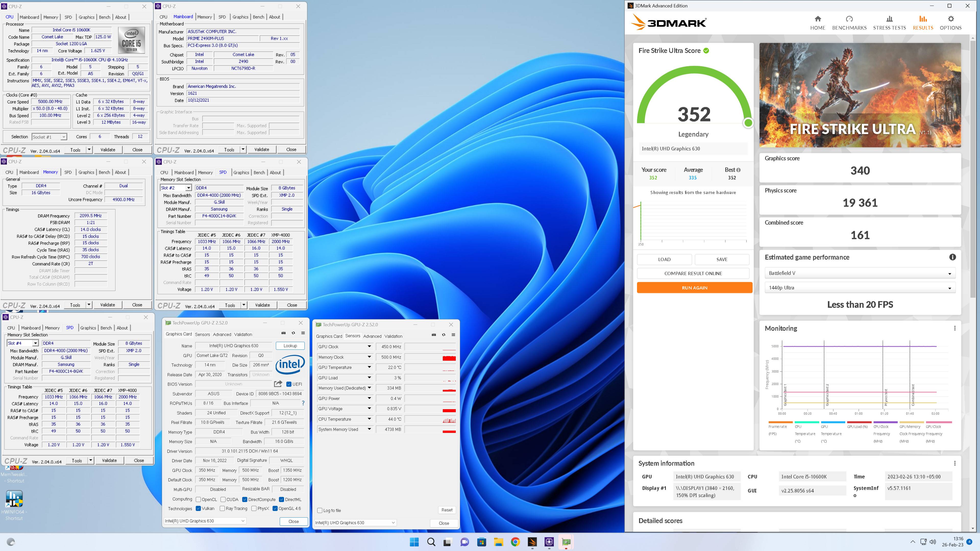980x551 pixels.
Task: Open About tab in CPU-Z Memory window
Action: pyautogui.click(x=120, y=172)
